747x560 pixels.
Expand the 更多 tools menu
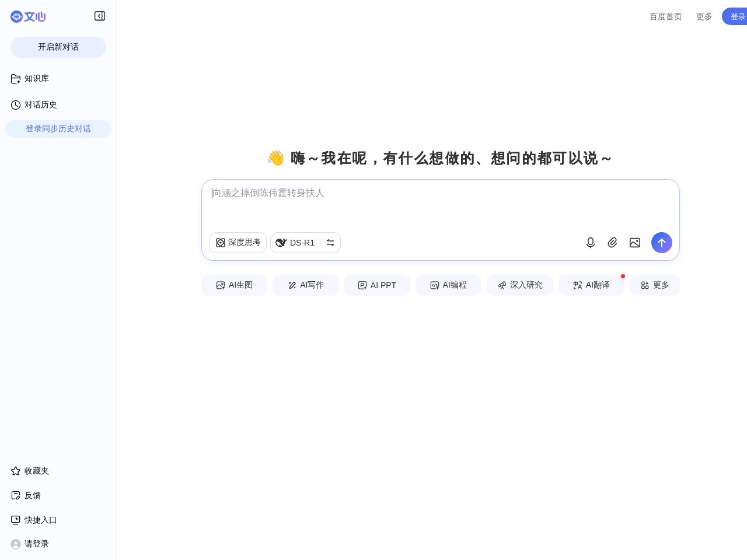click(654, 285)
